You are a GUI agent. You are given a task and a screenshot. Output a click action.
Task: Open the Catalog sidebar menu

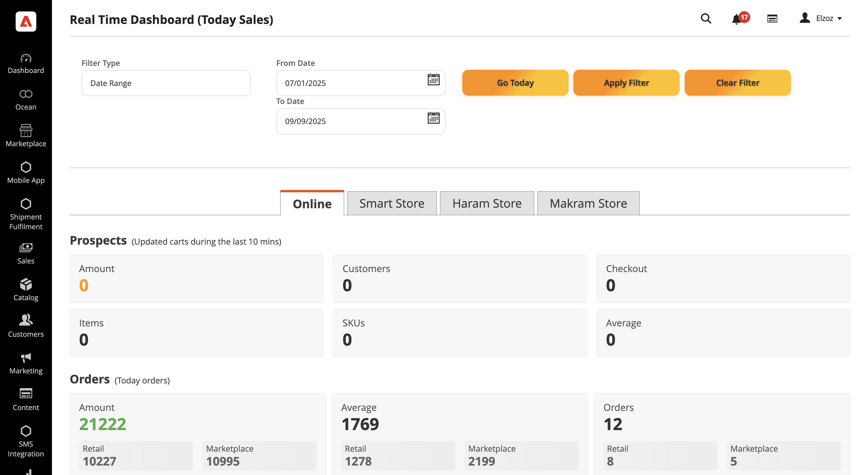click(26, 289)
